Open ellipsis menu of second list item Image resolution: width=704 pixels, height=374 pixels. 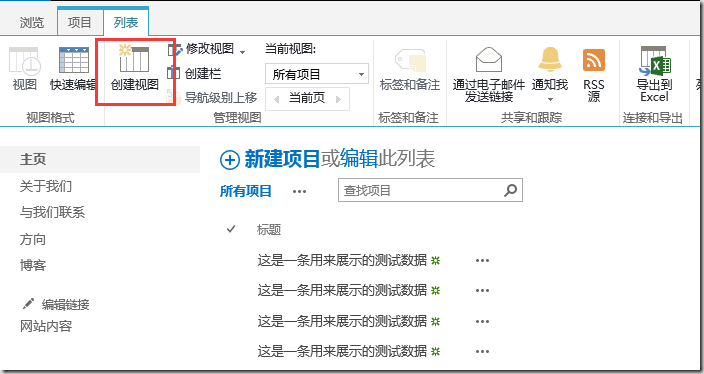pyautogui.click(x=482, y=290)
